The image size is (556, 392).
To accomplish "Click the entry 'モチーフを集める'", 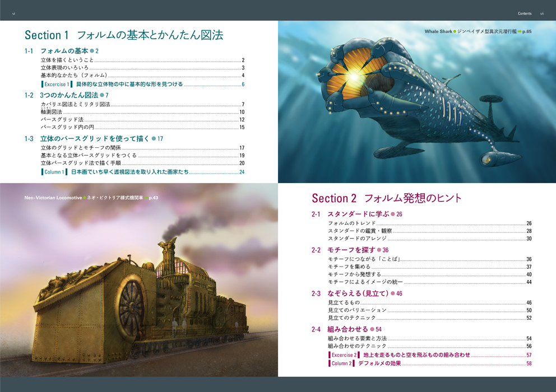I will tap(430, 267).
